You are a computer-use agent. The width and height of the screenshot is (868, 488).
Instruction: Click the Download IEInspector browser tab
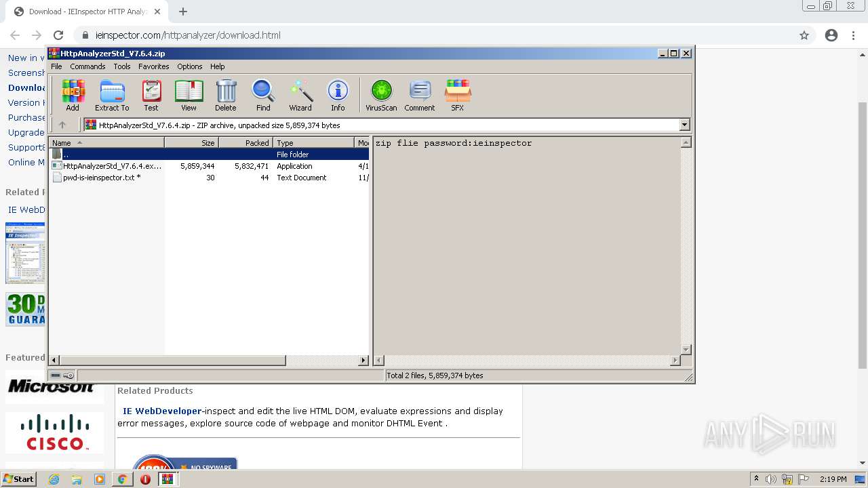point(88,12)
